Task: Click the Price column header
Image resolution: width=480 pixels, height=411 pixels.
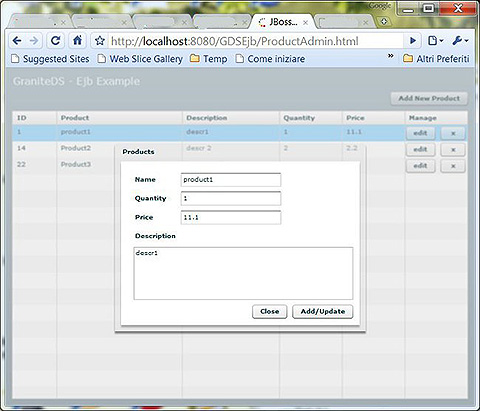Action: [x=373, y=118]
